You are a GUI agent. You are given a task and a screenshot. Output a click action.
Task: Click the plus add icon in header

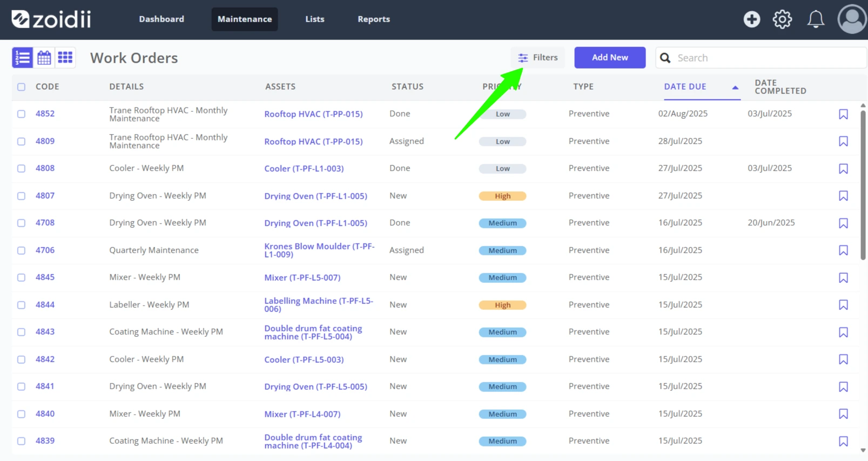click(x=751, y=19)
